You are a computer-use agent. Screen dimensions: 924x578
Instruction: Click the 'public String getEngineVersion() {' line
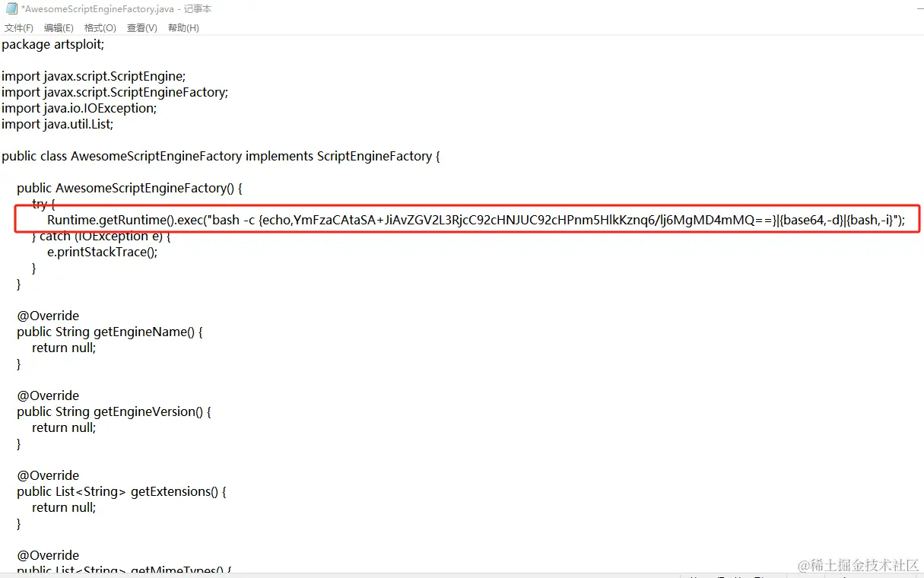point(114,411)
